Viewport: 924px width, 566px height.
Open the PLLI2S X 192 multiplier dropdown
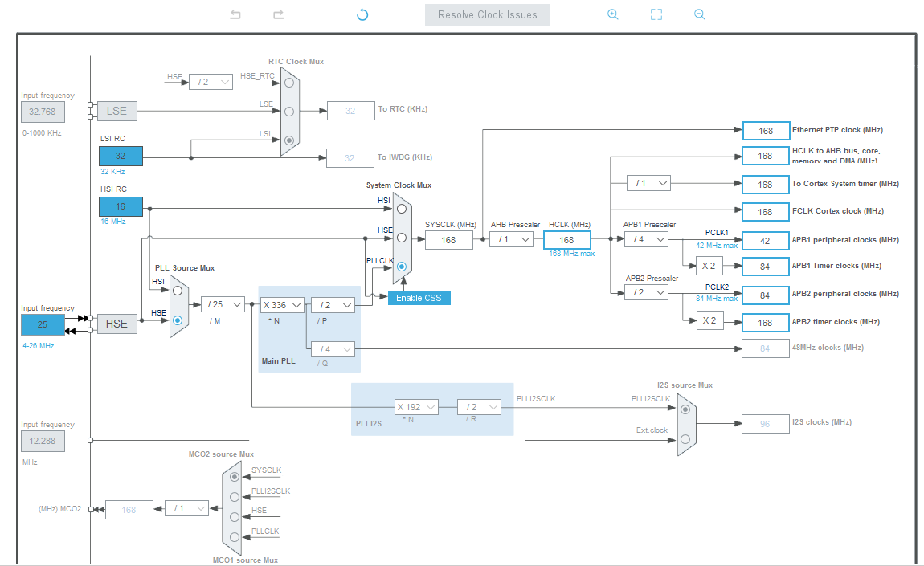415,407
